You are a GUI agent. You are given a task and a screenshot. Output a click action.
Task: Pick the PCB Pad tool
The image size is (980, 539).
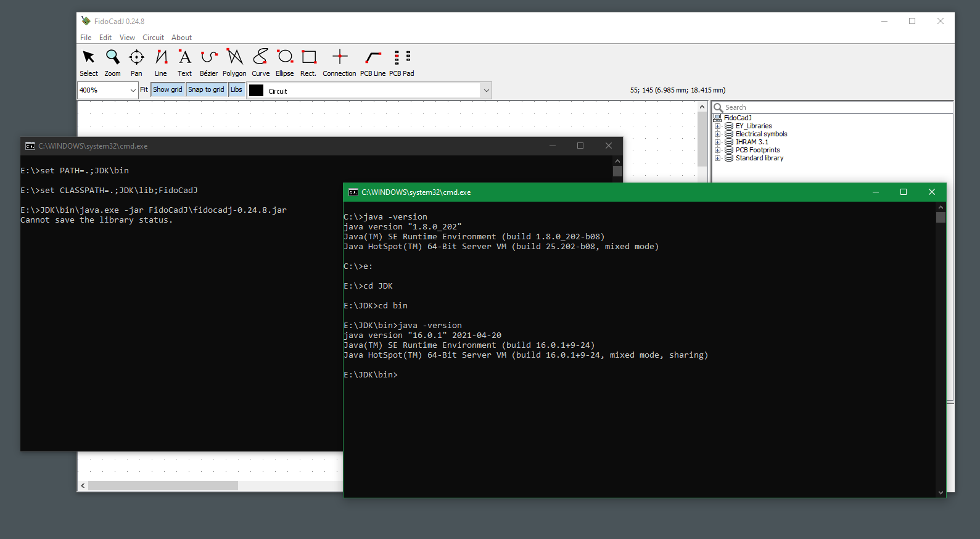coord(401,62)
